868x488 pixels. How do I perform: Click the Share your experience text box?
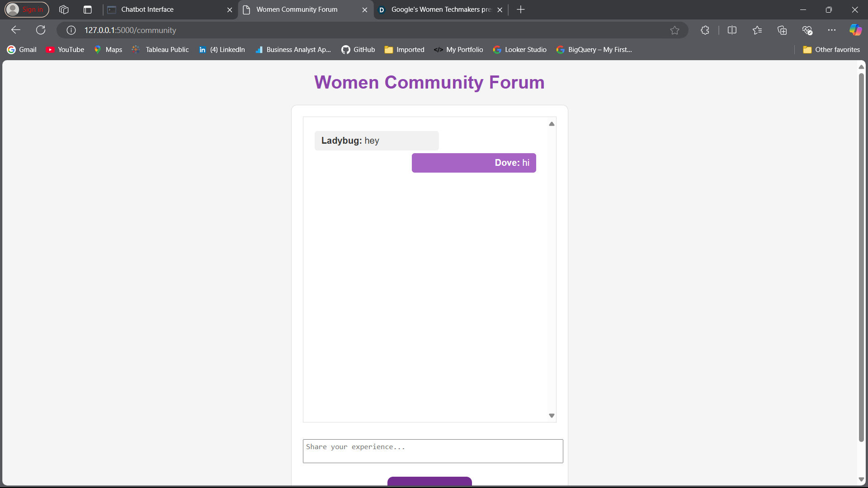click(x=433, y=451)
